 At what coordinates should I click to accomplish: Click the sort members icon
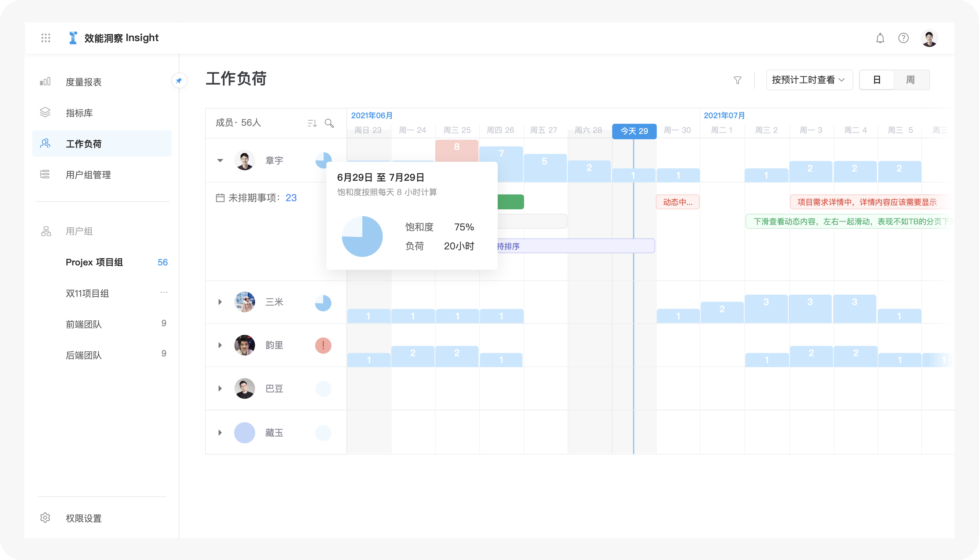(312, 123)
